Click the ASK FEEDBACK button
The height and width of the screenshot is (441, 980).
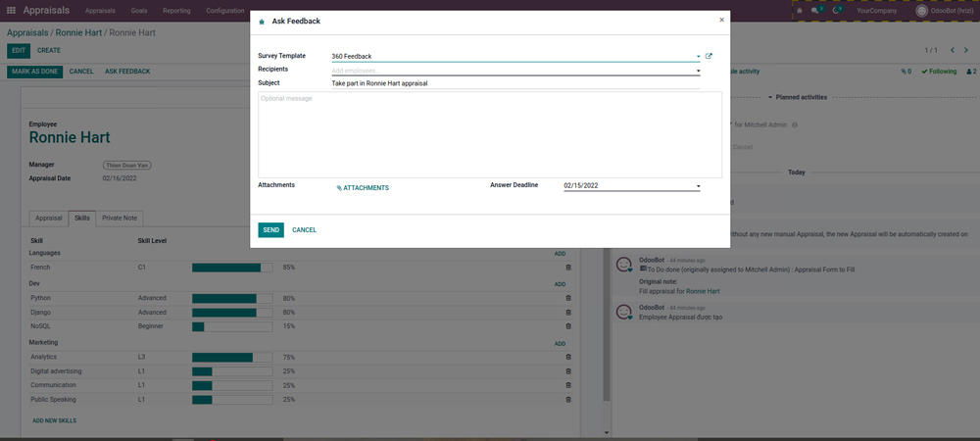[x=127, y=72]
